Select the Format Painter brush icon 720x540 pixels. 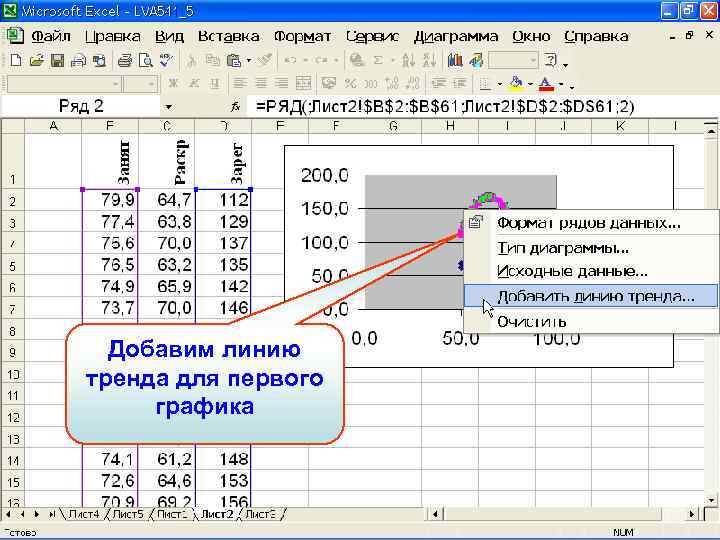pyautogui.click(x=264, y=60)
